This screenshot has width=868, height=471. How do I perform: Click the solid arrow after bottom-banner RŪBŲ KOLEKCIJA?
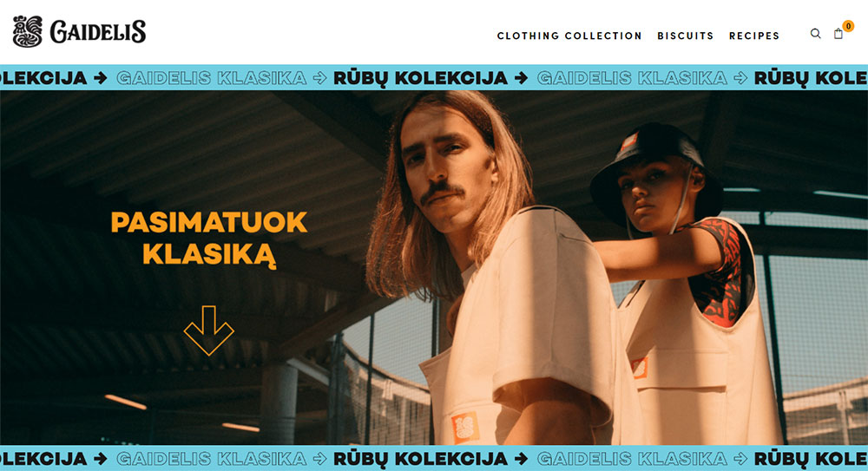[x=521, y=459]
